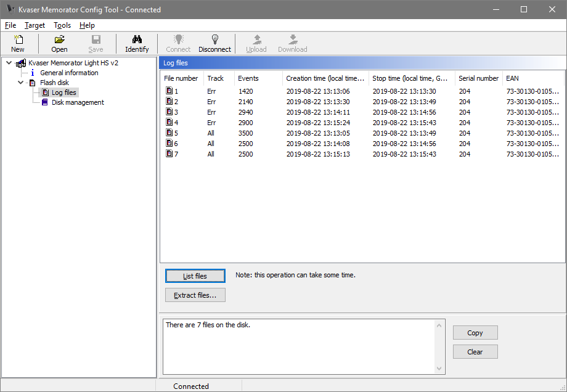Select Disk management in the tree
Image resolution: width=567 pixels, height=392 pixels.
pyautogui.click(x=78, y=102)
